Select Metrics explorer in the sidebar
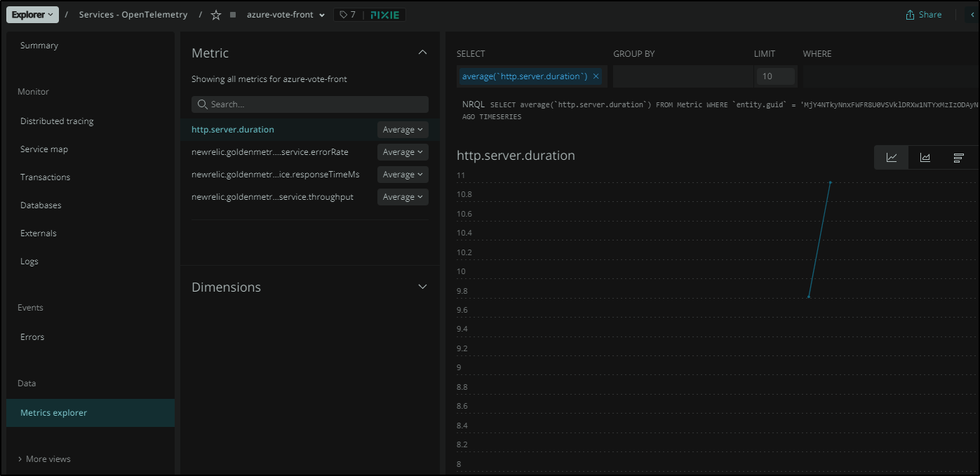The image size is (980, 476). tap(90, 413)
